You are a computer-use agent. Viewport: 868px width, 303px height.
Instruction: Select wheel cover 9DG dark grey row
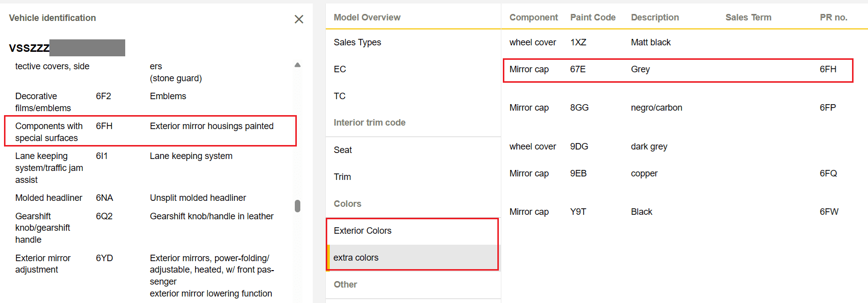click(677, 147)
